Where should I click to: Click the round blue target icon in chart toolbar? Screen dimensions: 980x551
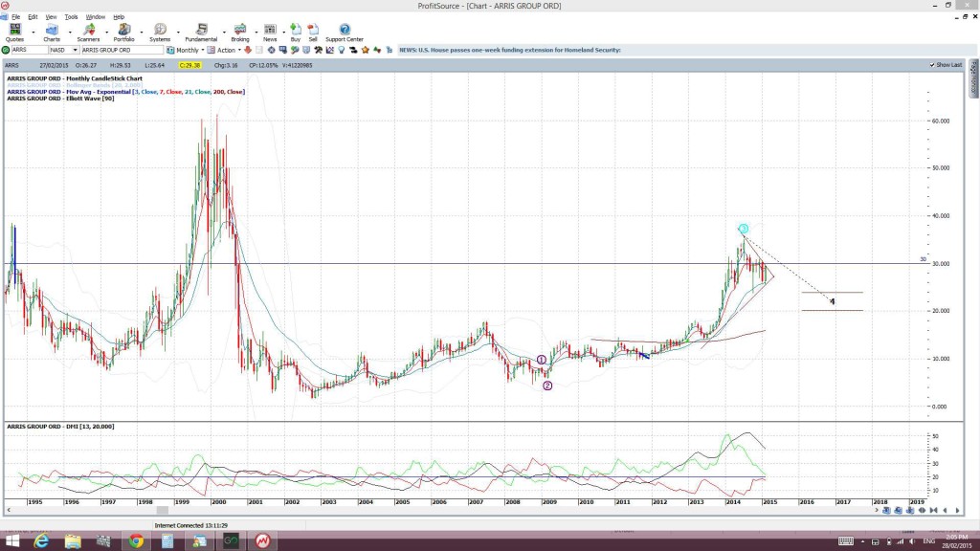[271, 50]
